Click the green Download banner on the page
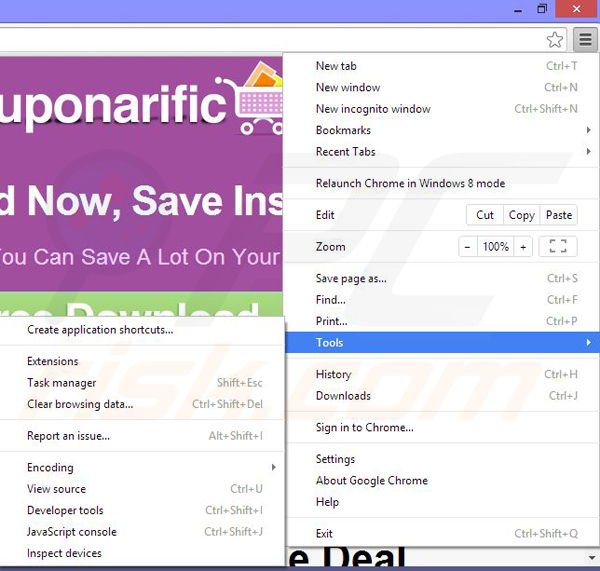This screenshot has height=571, width=600. click(x=141, y=305)
